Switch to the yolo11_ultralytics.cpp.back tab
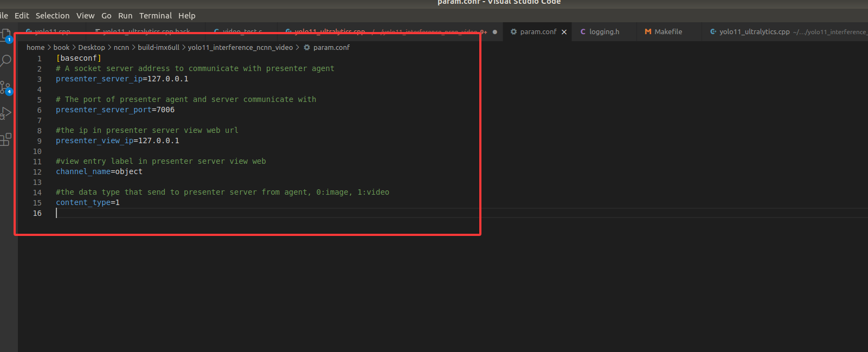 [146, 32]
